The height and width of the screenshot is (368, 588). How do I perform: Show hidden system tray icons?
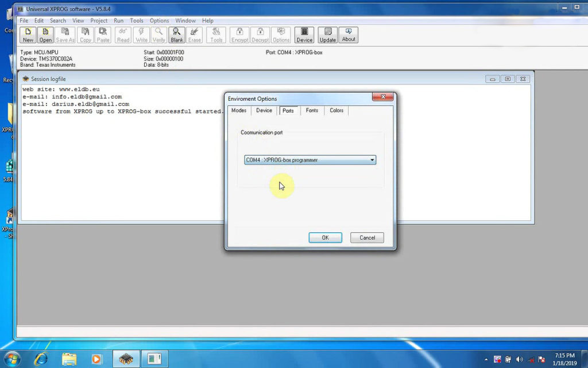(x=486, y=359)
